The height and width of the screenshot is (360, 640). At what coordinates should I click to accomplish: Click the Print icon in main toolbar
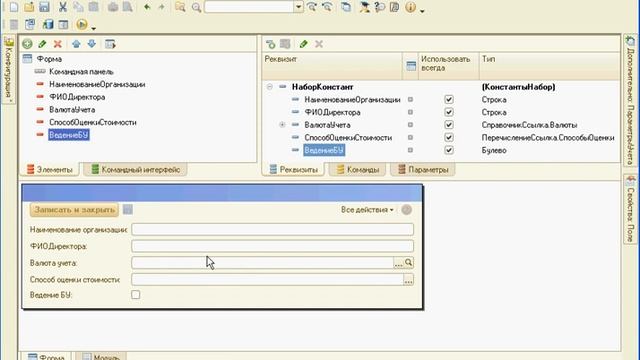click(113, 7)
